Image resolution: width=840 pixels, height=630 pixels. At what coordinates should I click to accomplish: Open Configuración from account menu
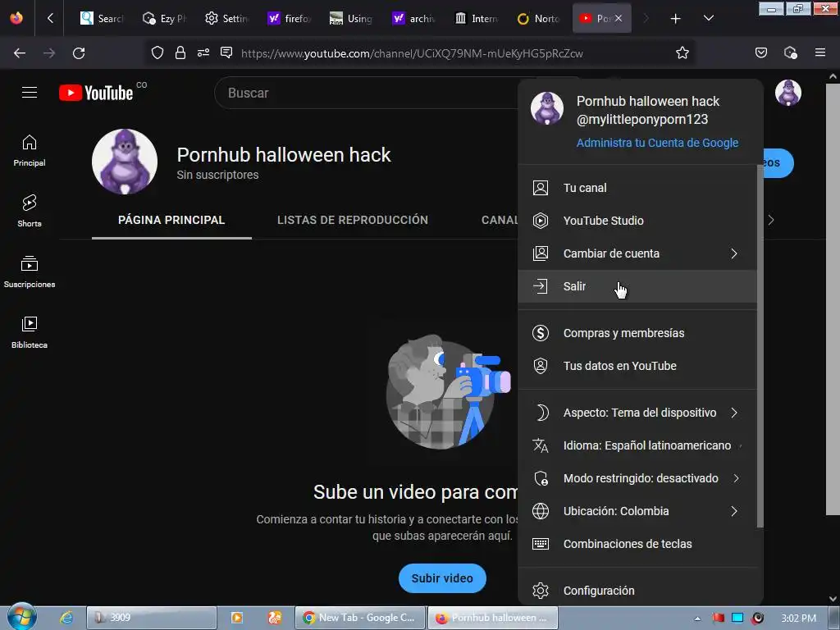(x=637, y=591)
